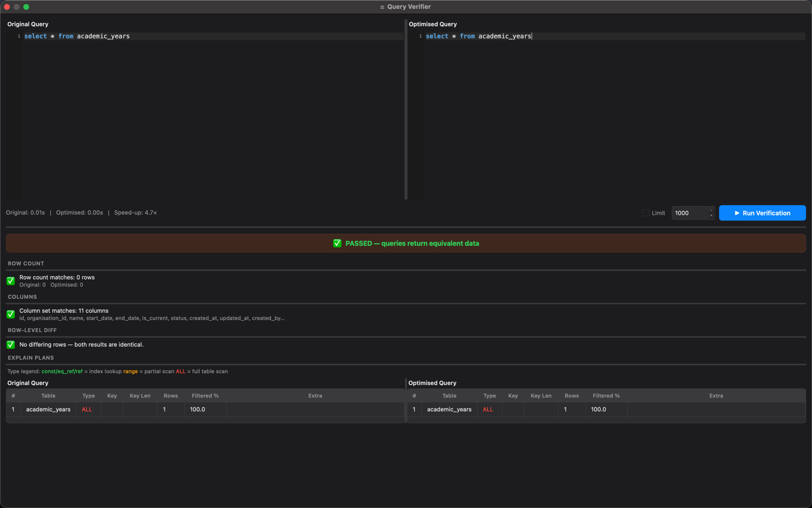Viewport: 812px width, 508px height.
Task: Select the Key header in Optimised Query plan
Action: (x=513, y=396)
